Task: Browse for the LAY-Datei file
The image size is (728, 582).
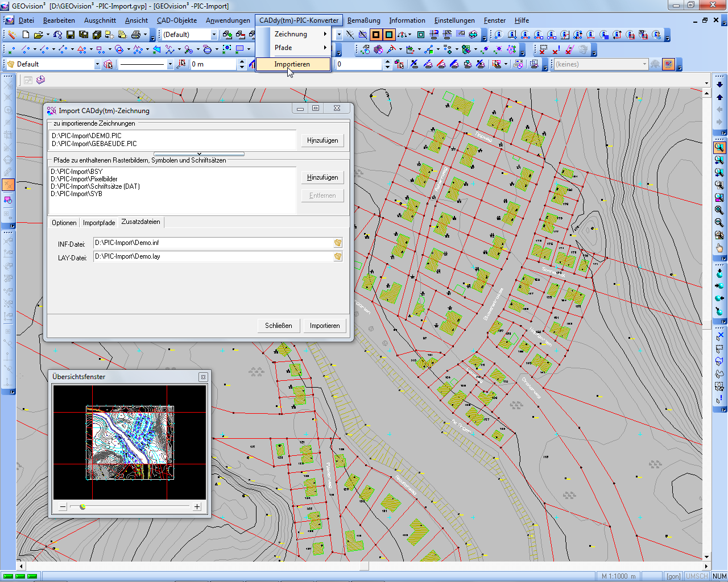Action: [338, 256]
